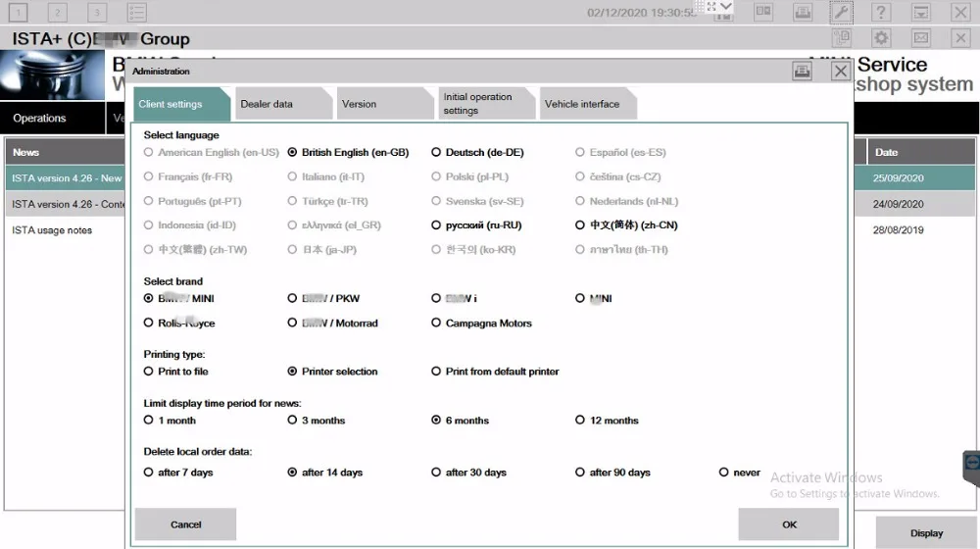The width and height of the screenshot is (980, 549).
Task: Set delete local order data to never
Action: click(x=740, y=473)
